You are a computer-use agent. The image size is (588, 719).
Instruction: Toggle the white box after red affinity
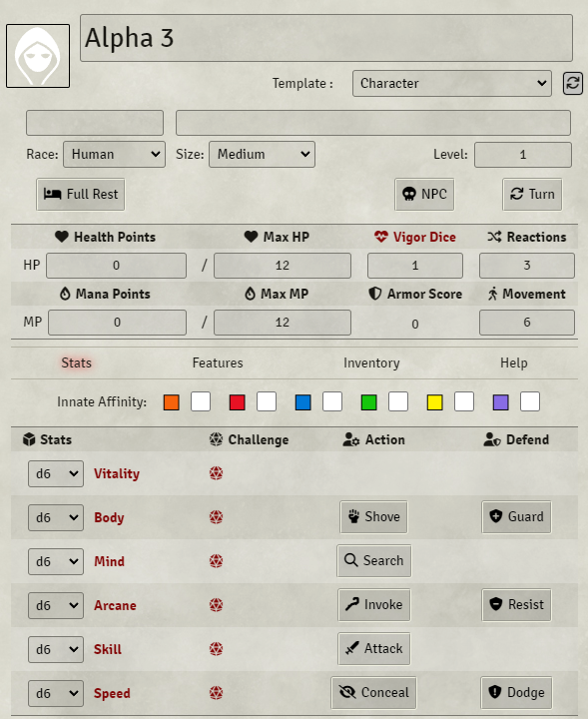267,402
